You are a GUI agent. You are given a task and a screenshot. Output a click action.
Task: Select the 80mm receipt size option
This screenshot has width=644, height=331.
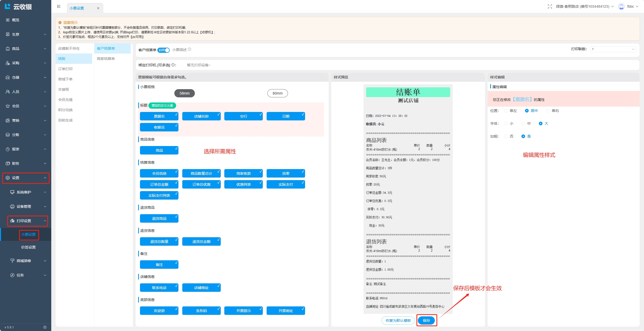(x=277, y=93)
